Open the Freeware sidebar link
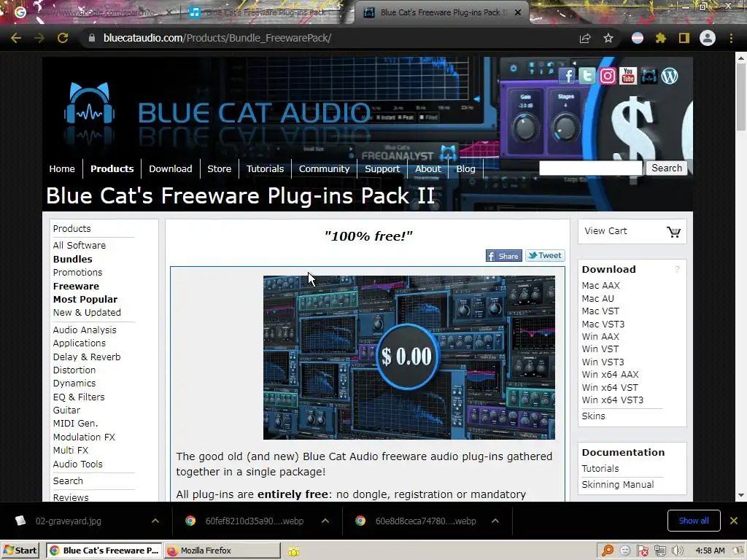Screen dimensions: 747x560 point(76,286)
